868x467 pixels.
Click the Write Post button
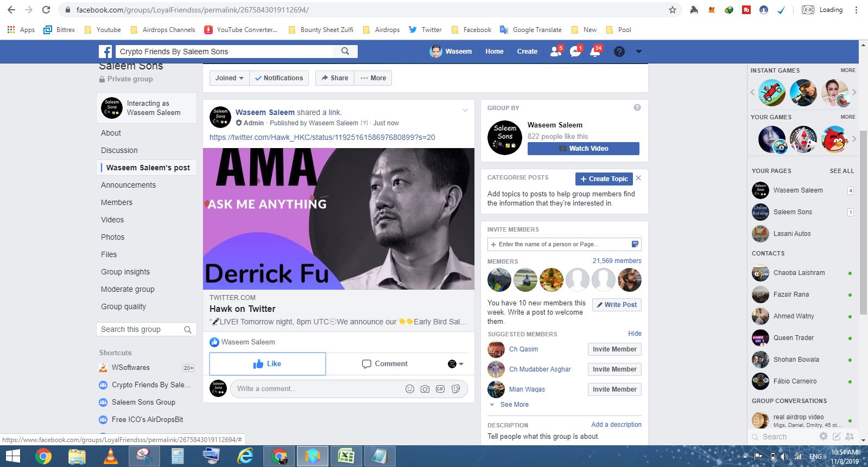(x=617, y=305)
